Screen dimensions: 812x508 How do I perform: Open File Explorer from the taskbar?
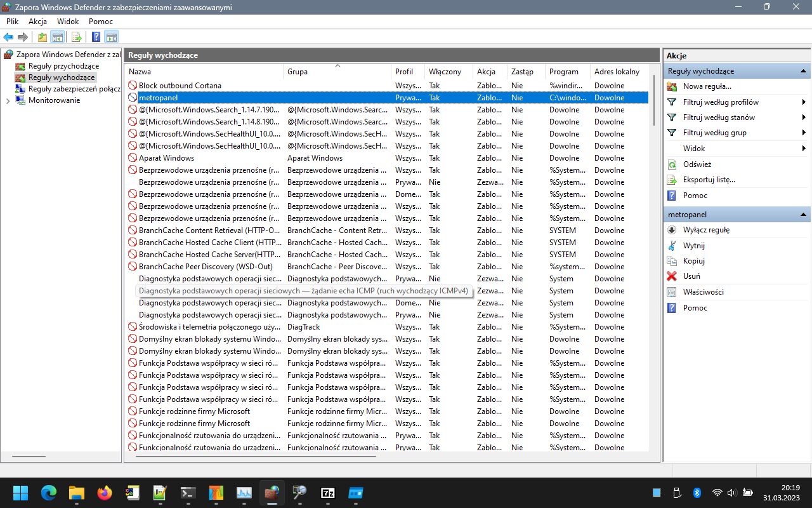click(x=77, y=493)
